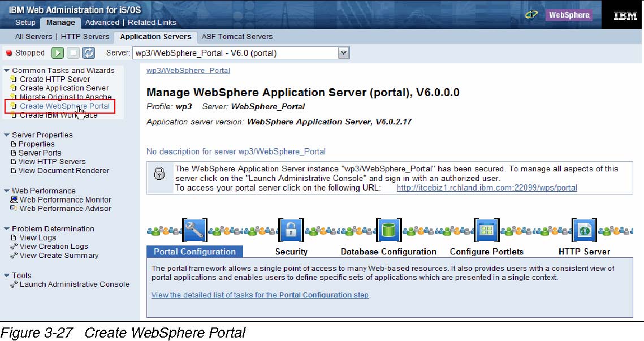Screen dimensions: 644x341
Task: Click the View Create Summary wrench icon
Action: [14, 256]
